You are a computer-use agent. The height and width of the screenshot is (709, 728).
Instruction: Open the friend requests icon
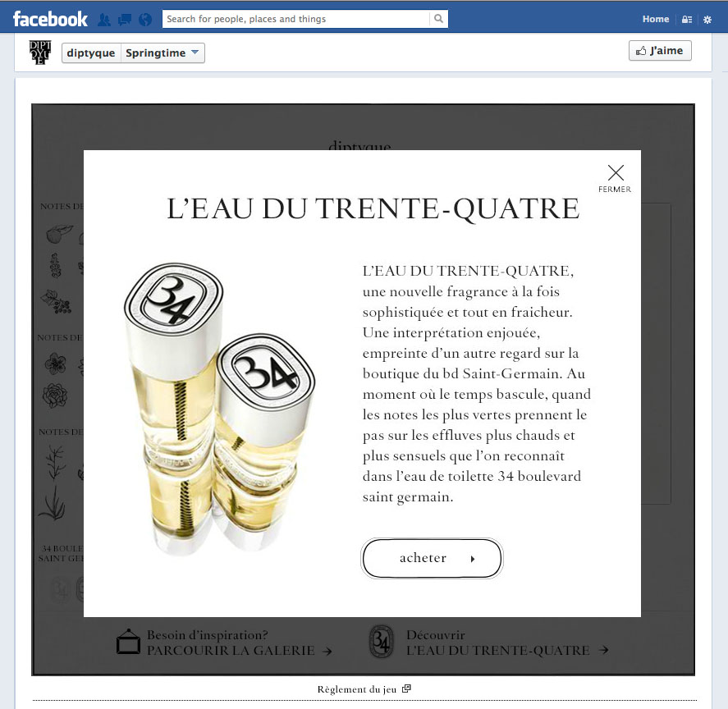click(104, 20)
